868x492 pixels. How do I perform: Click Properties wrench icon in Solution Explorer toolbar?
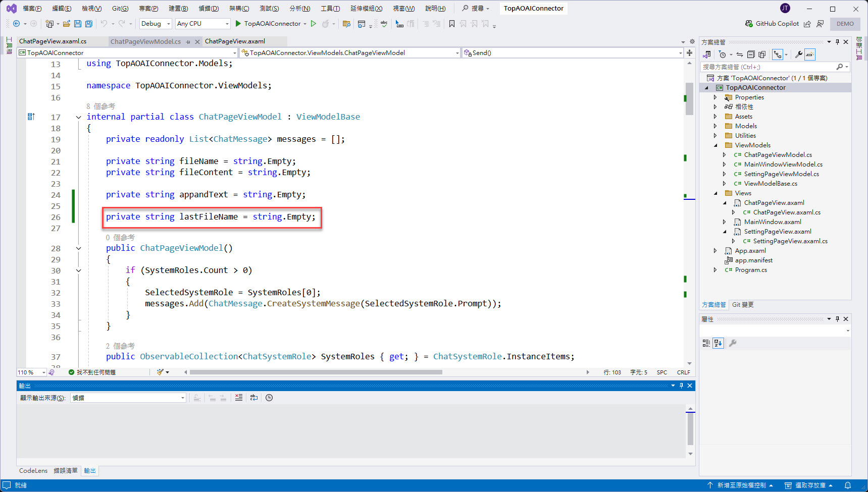pos(799,54)
